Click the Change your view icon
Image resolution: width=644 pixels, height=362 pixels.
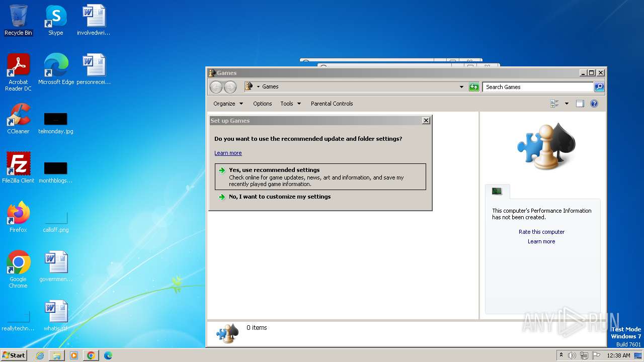click(554, 104)
